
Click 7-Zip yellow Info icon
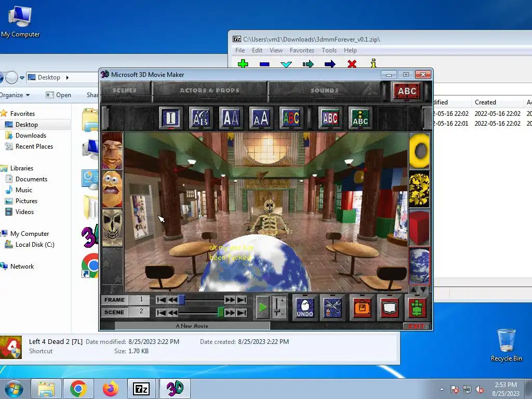[374, 63]
